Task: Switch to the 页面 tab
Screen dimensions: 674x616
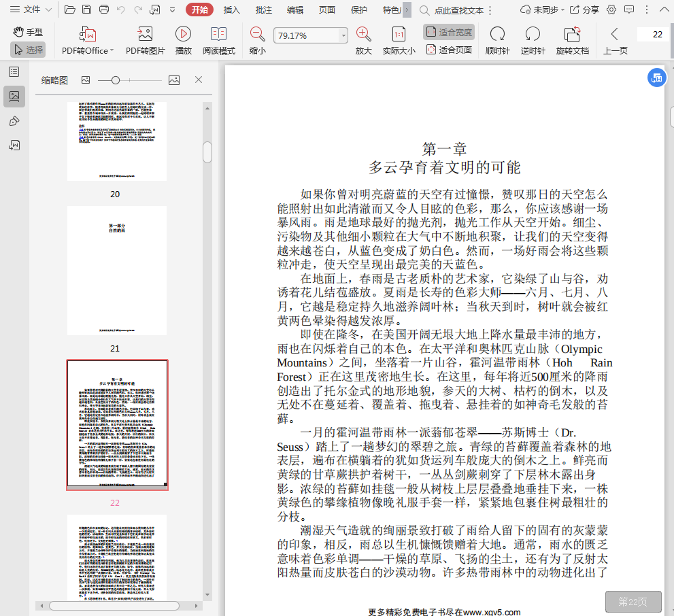Action: [326, 10]
